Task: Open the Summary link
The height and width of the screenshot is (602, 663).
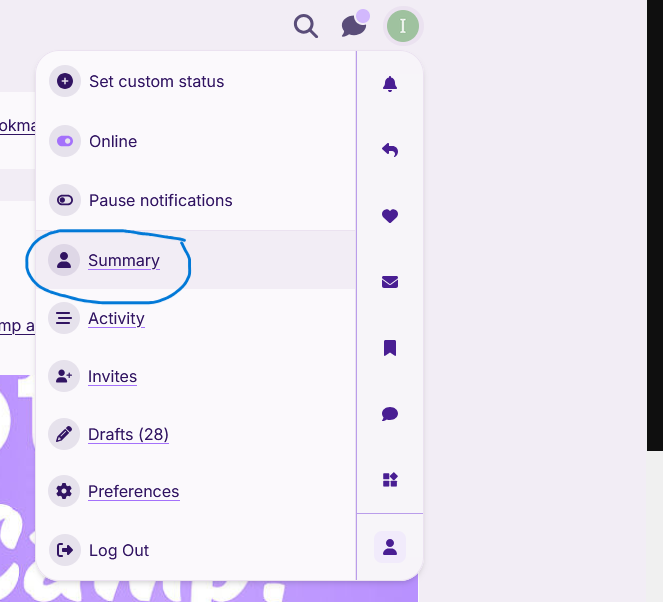Action: (x=123, y=260)
